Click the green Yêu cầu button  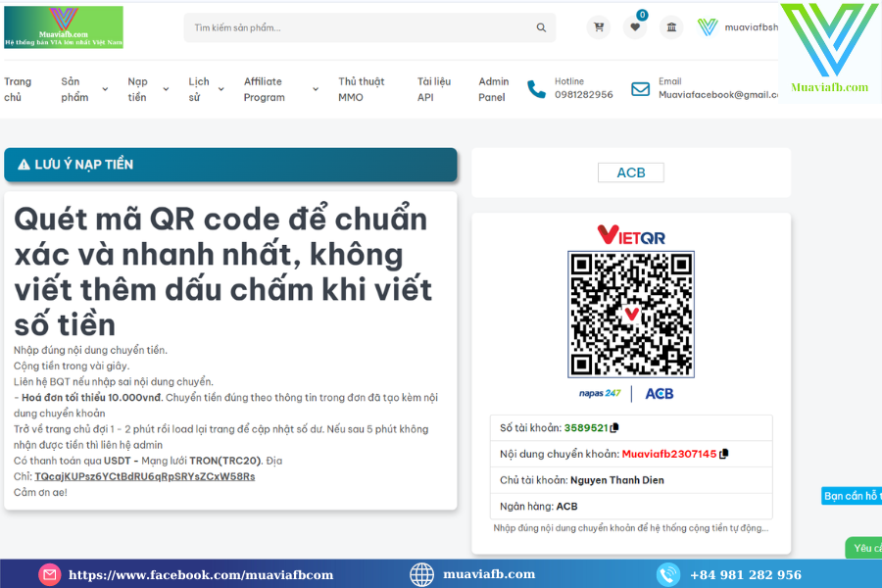click(x=864, y=548)
